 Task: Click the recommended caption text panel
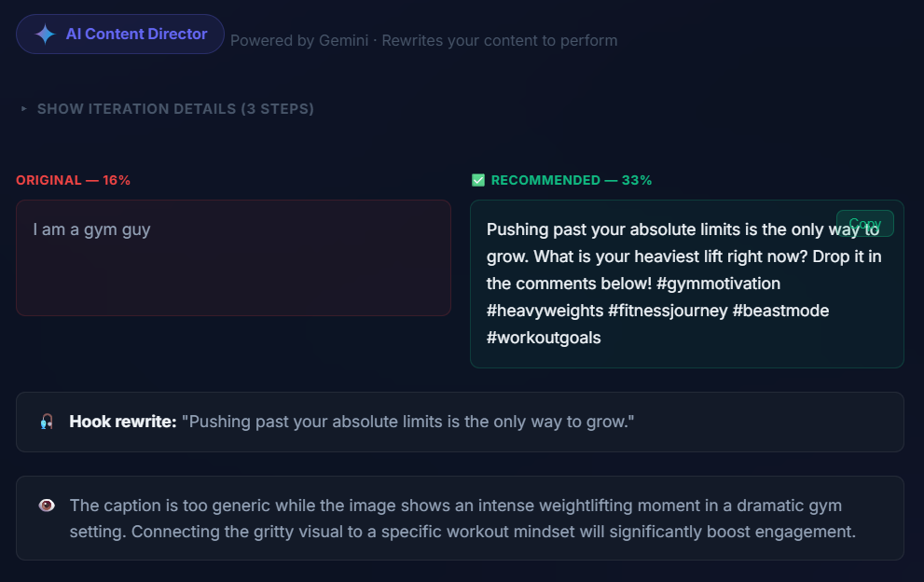tap(687, 284)
